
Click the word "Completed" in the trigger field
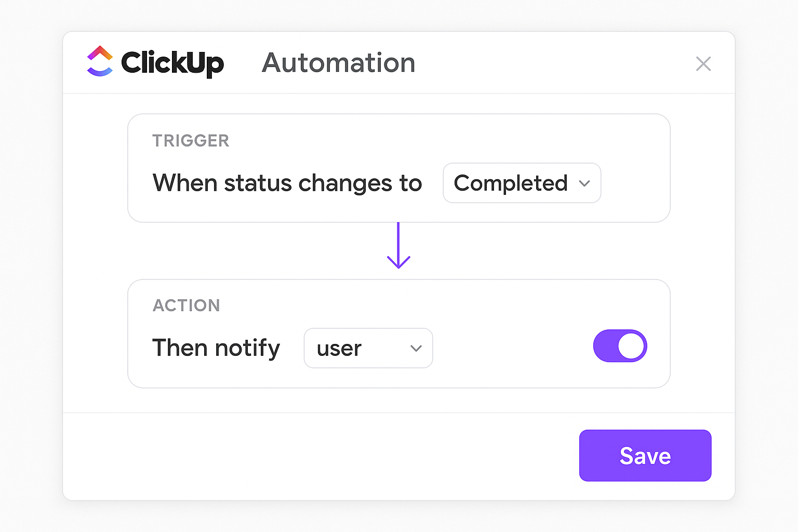[510, 183]
